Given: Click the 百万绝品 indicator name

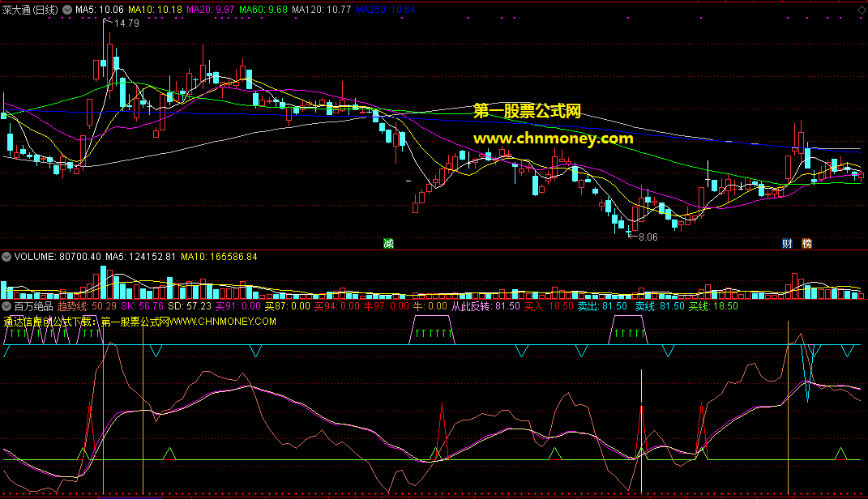Looking at the screenshot, I should [x=34, y=306].
